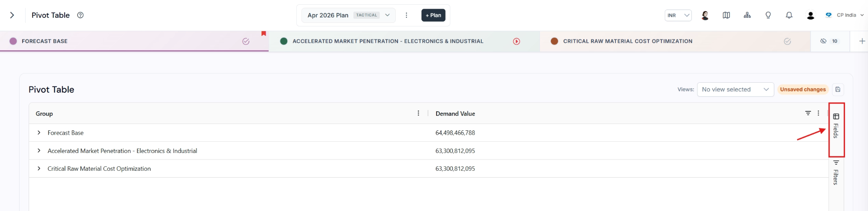Switch to Forecast Base scenario tab
Image resolution: width=868 pixels, height=211 pixels.
[x=134, y=41]
